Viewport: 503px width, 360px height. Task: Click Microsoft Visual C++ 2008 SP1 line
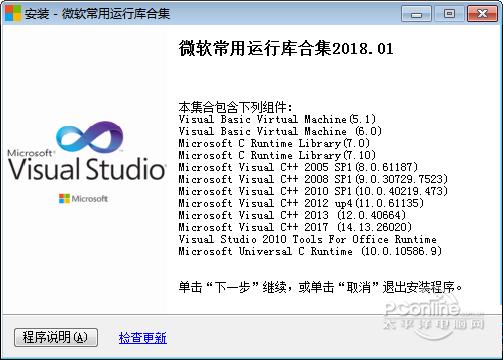coord(313,179)
